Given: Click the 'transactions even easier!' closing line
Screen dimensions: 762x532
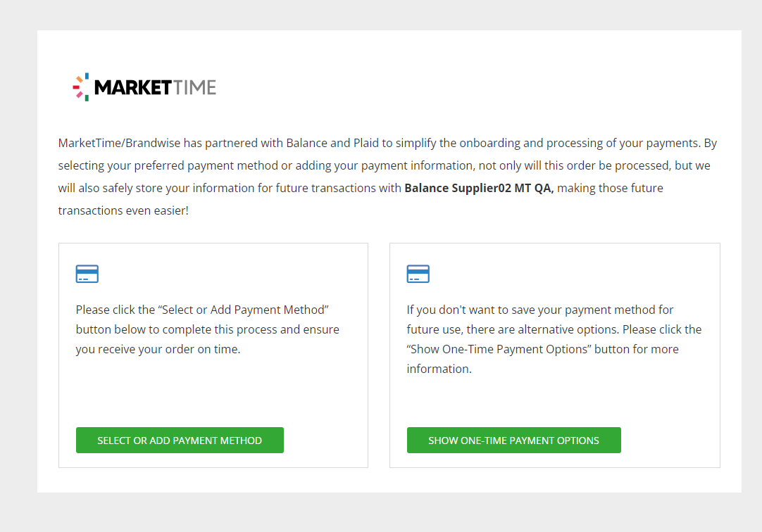Looking at the screenshot, I should pyautogui.click(x=123, y=210).
